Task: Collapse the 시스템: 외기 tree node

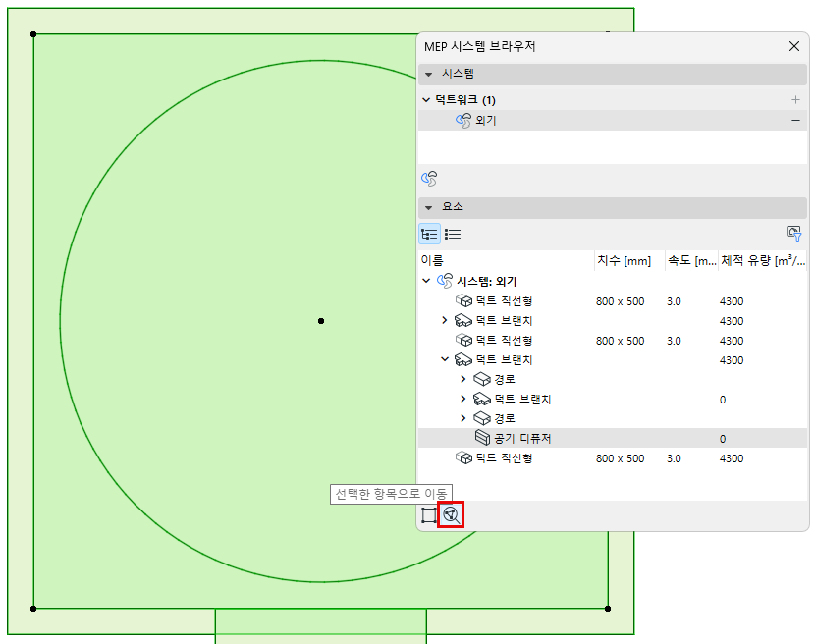Action: [x=426, y=281]
